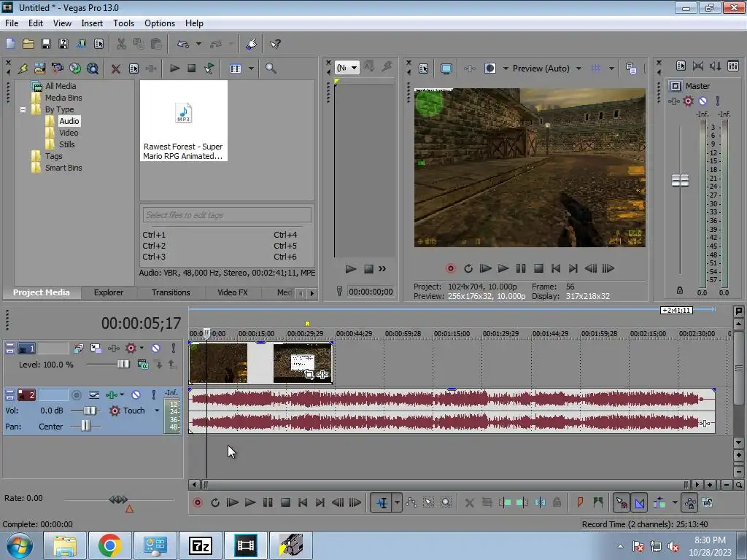747x560 pixels.
Task: Open the Undo history dropdown arrow
Action: [198, 44]
